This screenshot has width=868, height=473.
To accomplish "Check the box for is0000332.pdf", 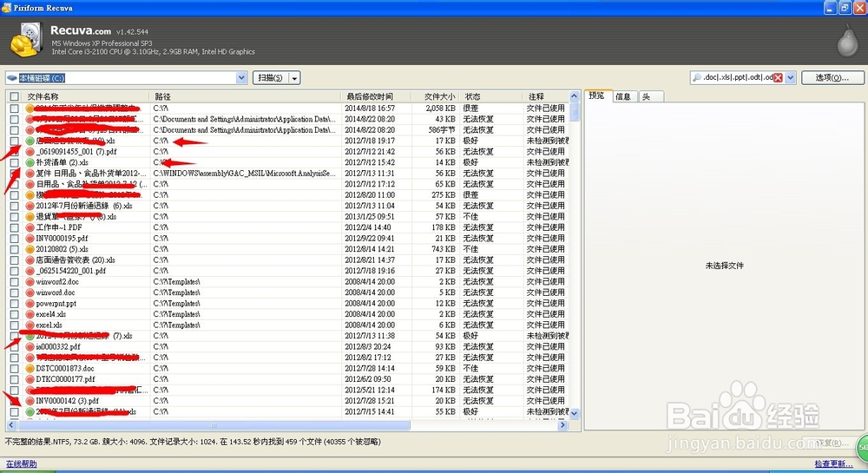I will (15, 347).
